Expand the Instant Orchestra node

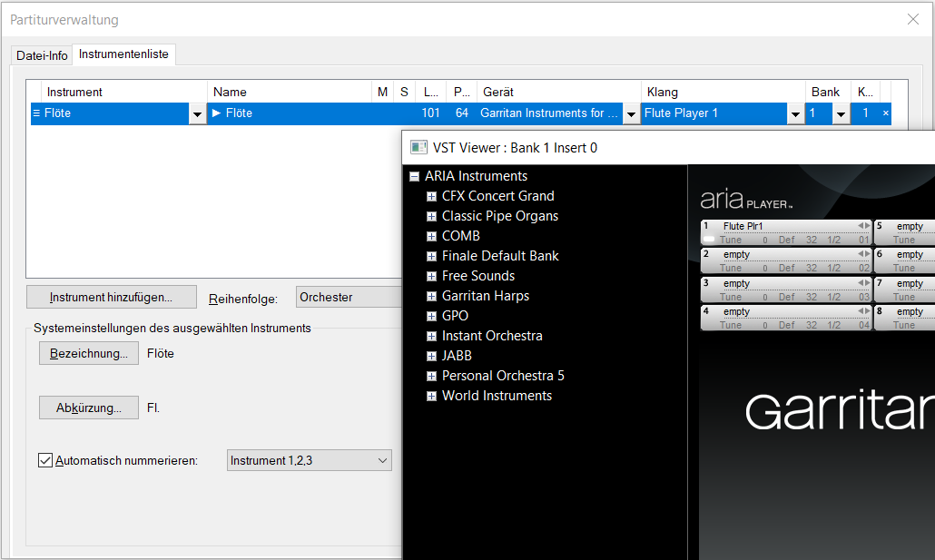(432, 337)
